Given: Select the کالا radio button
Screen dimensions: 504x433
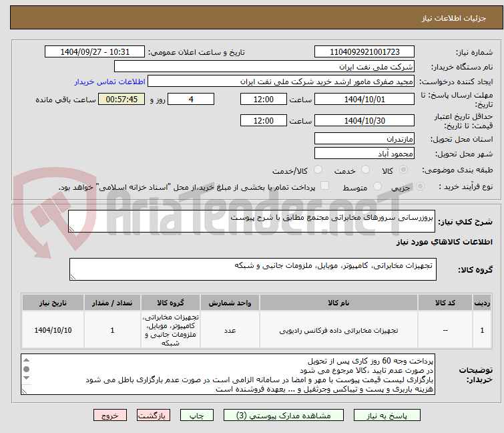Looking at the screenshot, I should (403, 170).
